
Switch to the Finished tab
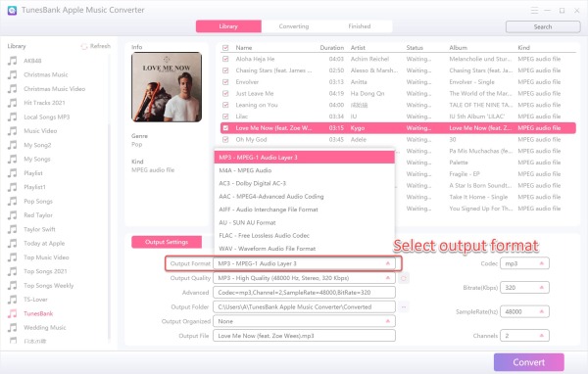[360, 26]
